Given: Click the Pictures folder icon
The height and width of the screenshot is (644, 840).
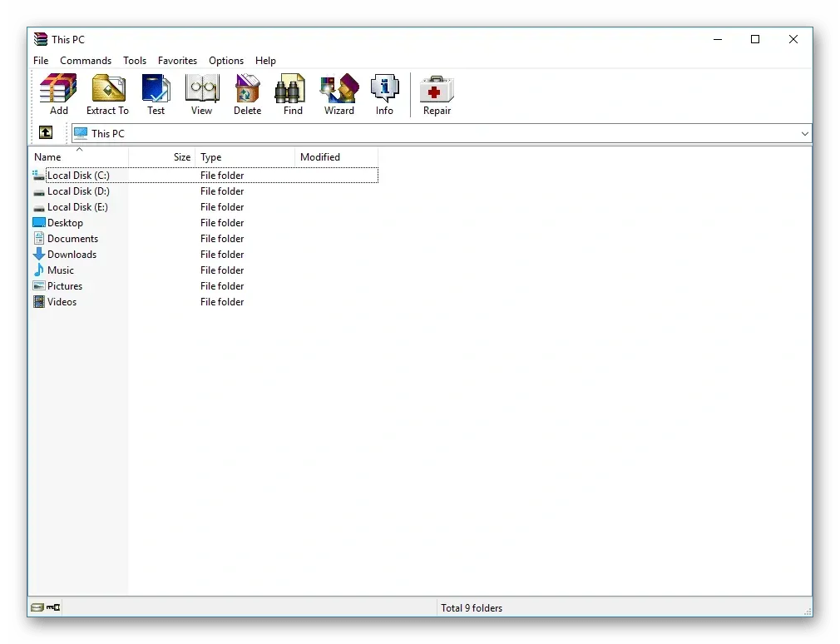Looking at the screenshot, I should (39, 285).
